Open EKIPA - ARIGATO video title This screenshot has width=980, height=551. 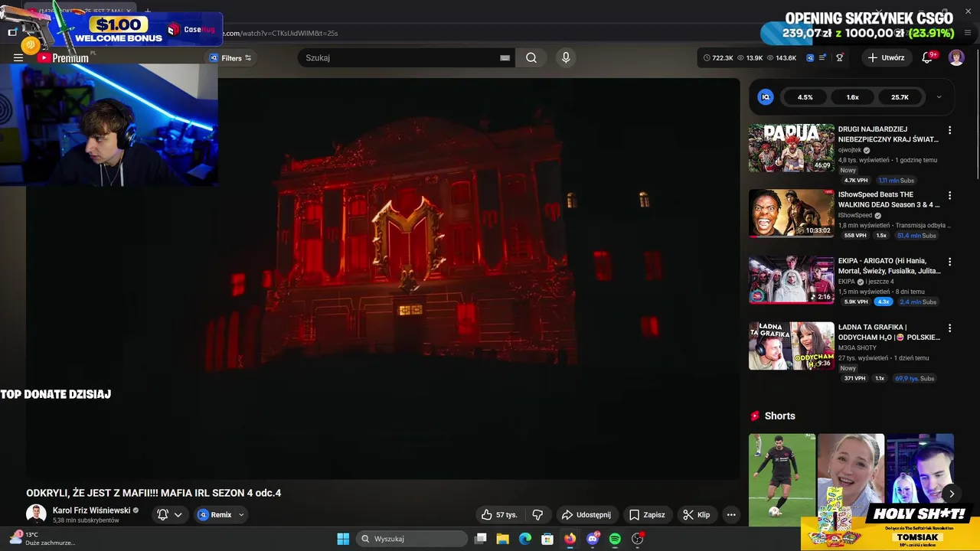[x=889, y=266]
